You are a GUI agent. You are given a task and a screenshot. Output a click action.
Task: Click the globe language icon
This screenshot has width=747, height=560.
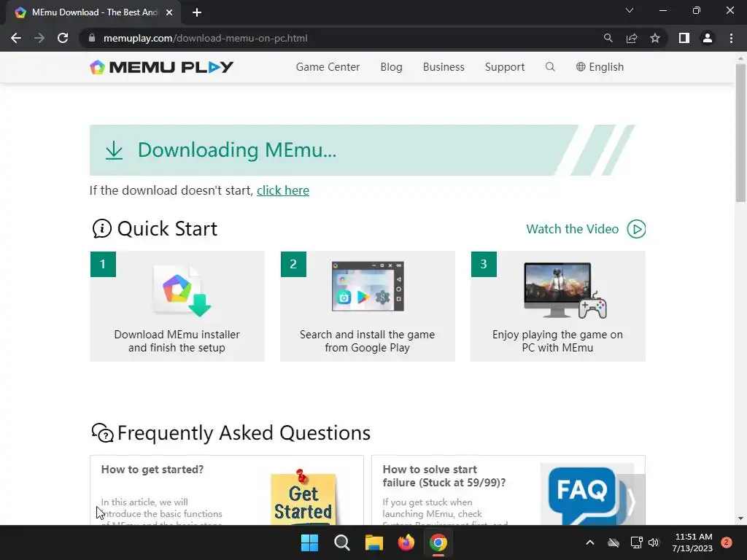(580, 66)
